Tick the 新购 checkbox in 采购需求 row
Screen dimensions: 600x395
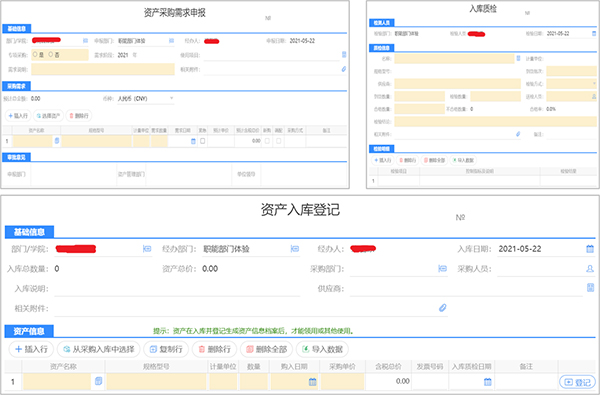pyautogui.click(x=267, y=141)
